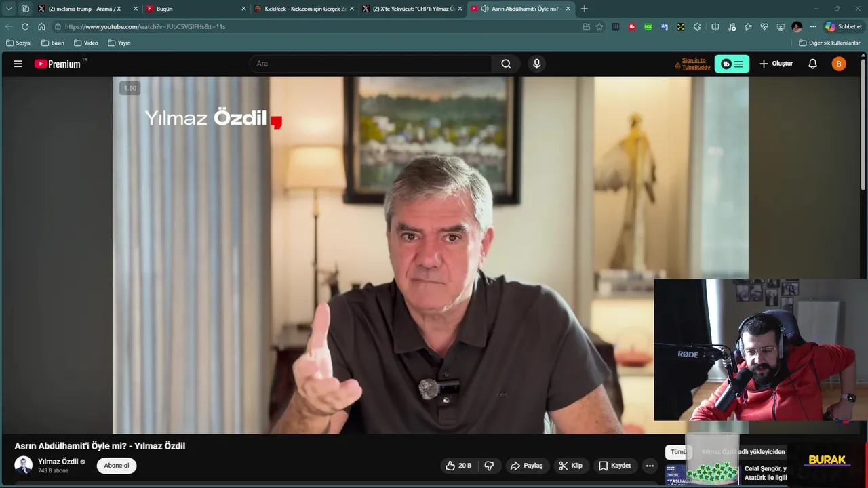
Task: Go to browser home page icon
Action: coord(41,26)
